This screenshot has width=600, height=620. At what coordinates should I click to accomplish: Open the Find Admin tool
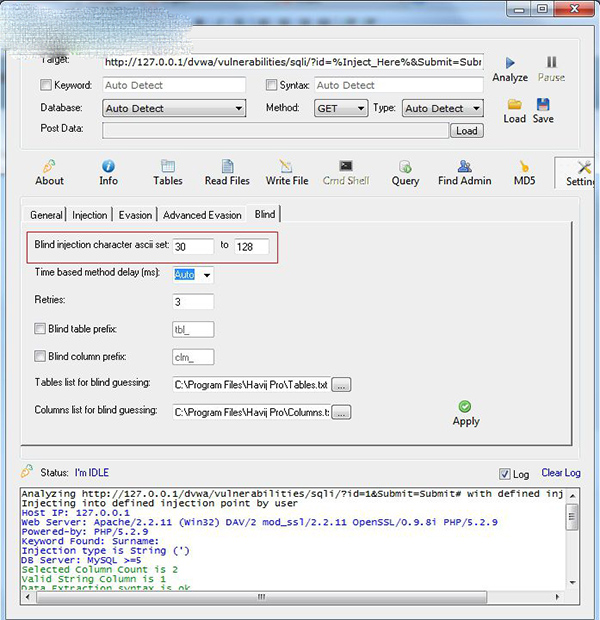tap(463, 167)
